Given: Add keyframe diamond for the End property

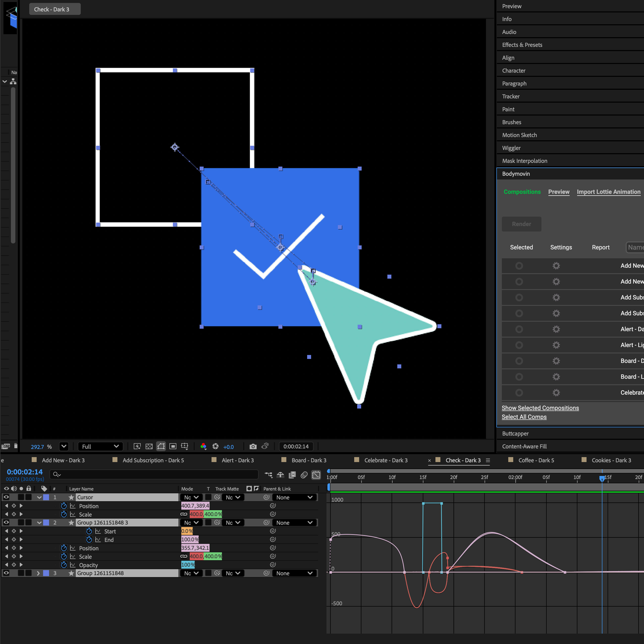Looking at the screenshot, I should [x=14, y=540].
